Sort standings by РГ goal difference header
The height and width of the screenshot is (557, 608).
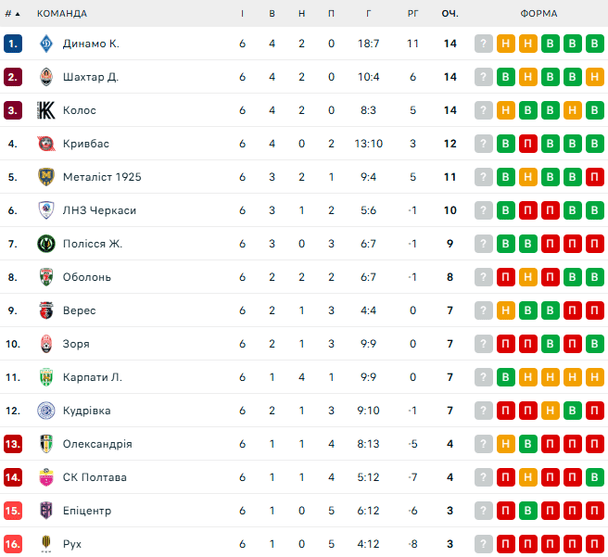(412, 13)
